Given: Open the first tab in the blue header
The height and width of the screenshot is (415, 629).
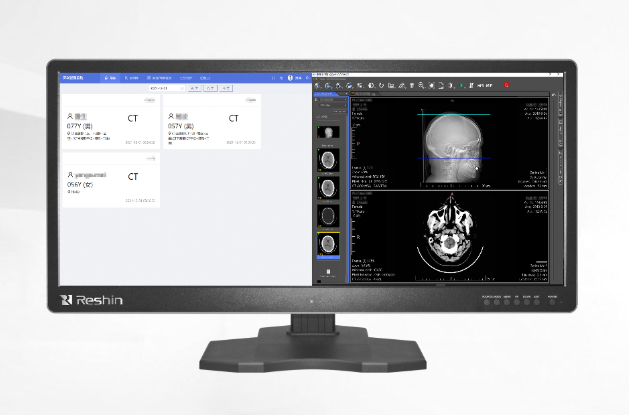Looking at the screenshot, I should 112,77.
